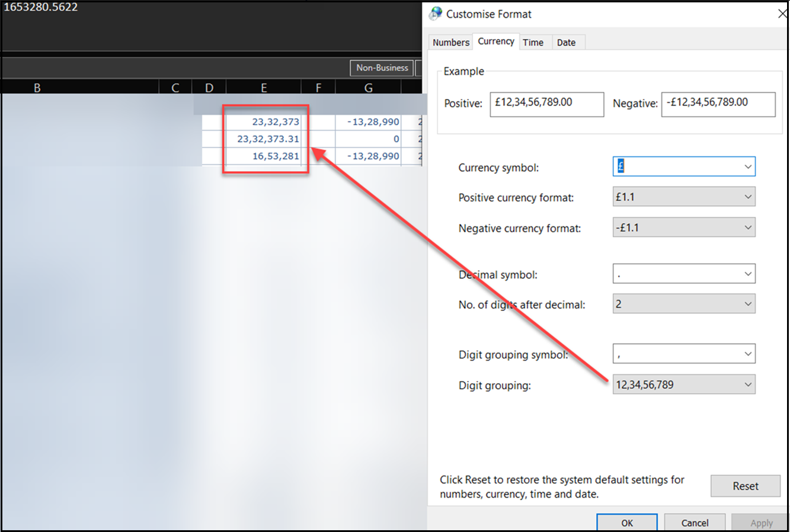790x532 pixels.
Task: Open the Date tab
Action: point(567,42)
